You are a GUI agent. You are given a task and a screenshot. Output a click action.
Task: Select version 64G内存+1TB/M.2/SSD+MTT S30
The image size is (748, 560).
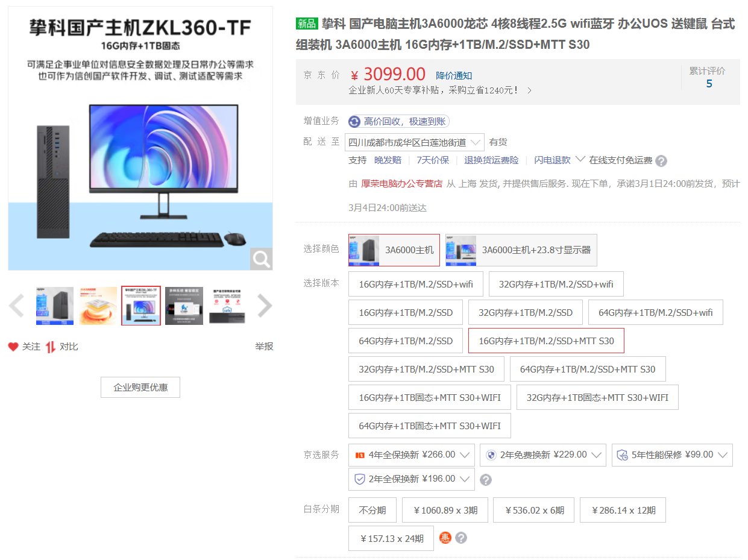[588, 369]
